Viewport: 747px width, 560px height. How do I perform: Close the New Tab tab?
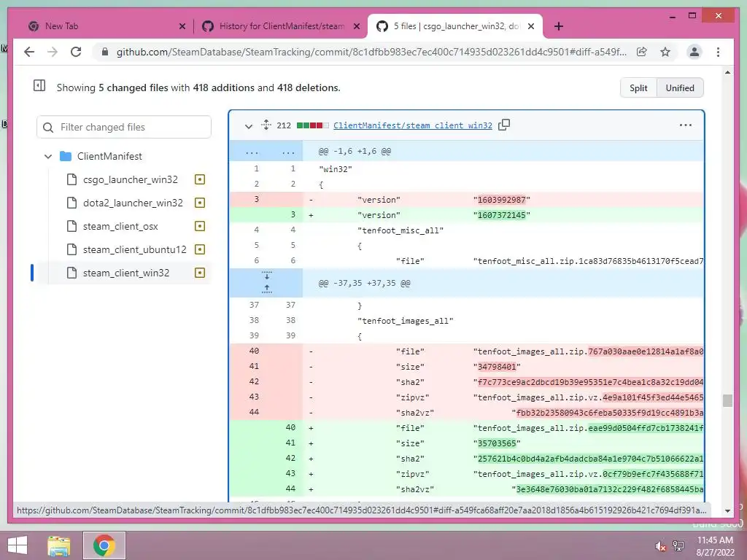coord(182,26)
